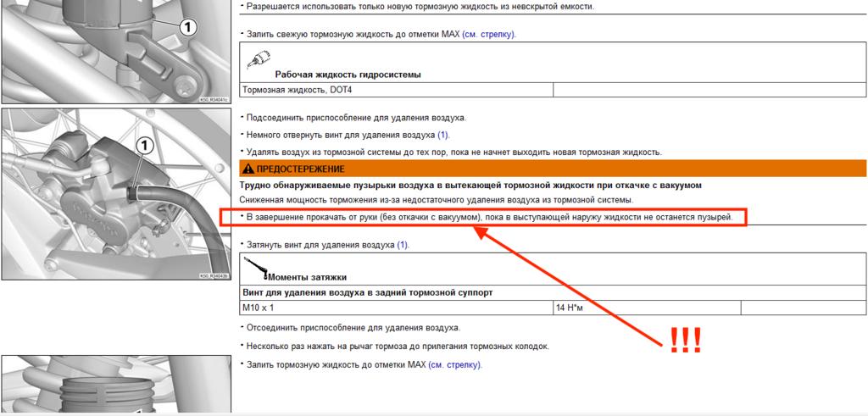Screen dimensions: 868x416
Task: Open the top reservoir bracket illustration
Action: point(115,52)
